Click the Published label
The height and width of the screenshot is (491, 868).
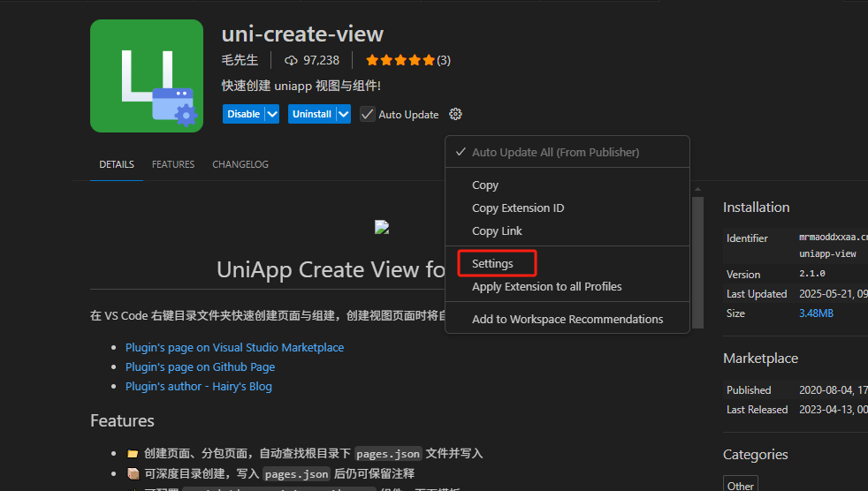tap(749, 389)
